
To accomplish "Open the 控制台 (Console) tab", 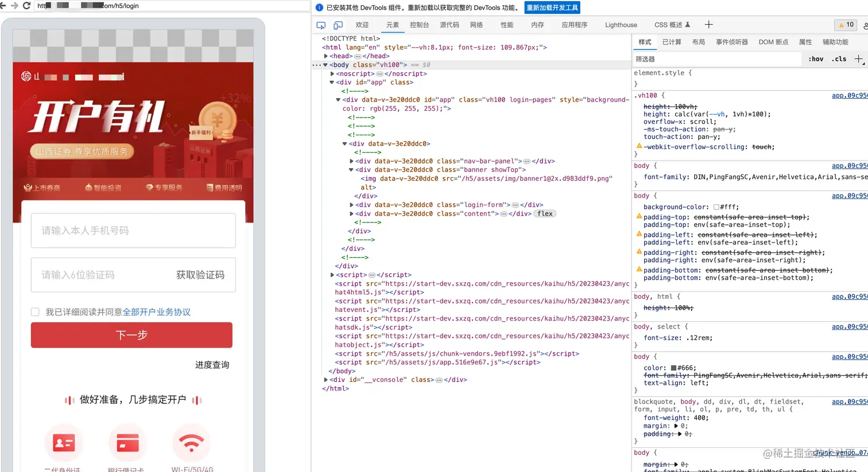I will 420,25.
